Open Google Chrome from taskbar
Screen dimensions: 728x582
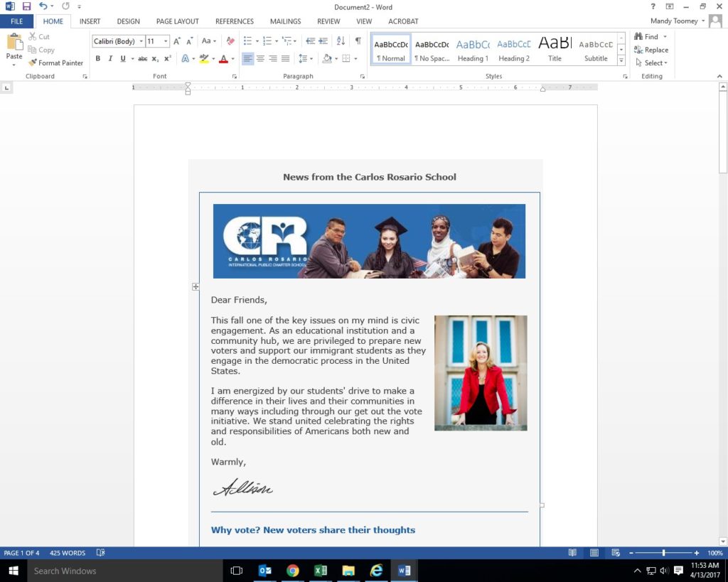(292, 571)
